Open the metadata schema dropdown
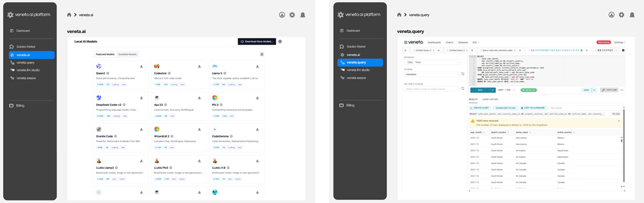The height and width of the screenshot is (203, 644). point(432,74)
